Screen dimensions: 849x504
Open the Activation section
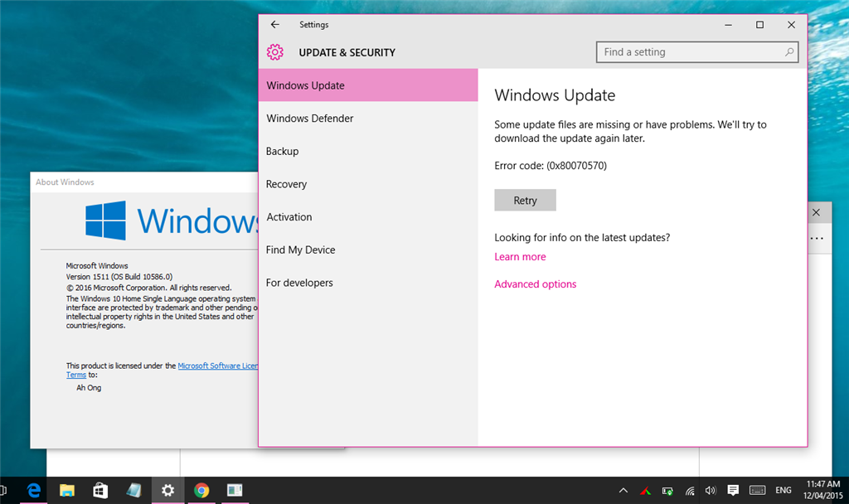pos(368,217)
